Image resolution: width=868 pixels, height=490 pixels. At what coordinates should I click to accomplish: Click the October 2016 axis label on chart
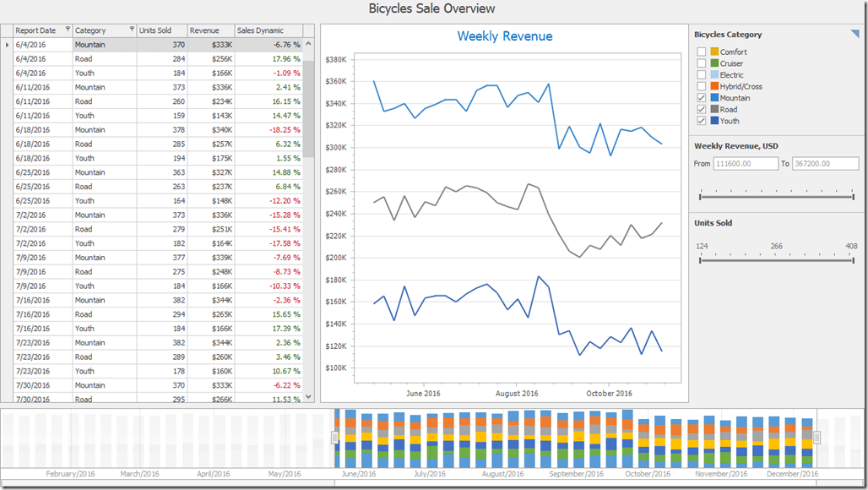coord(609,393)
